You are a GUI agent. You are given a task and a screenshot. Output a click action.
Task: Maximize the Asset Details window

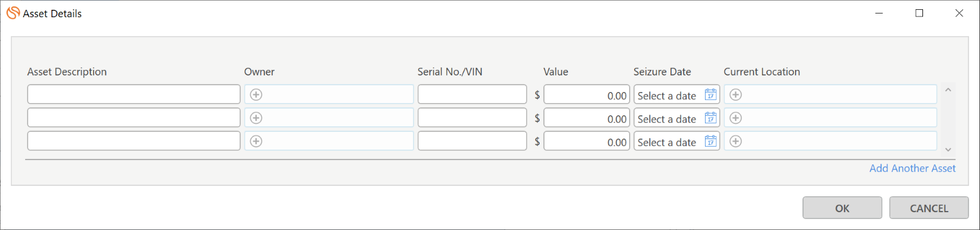pyautogui.click(x=919, y=13)
